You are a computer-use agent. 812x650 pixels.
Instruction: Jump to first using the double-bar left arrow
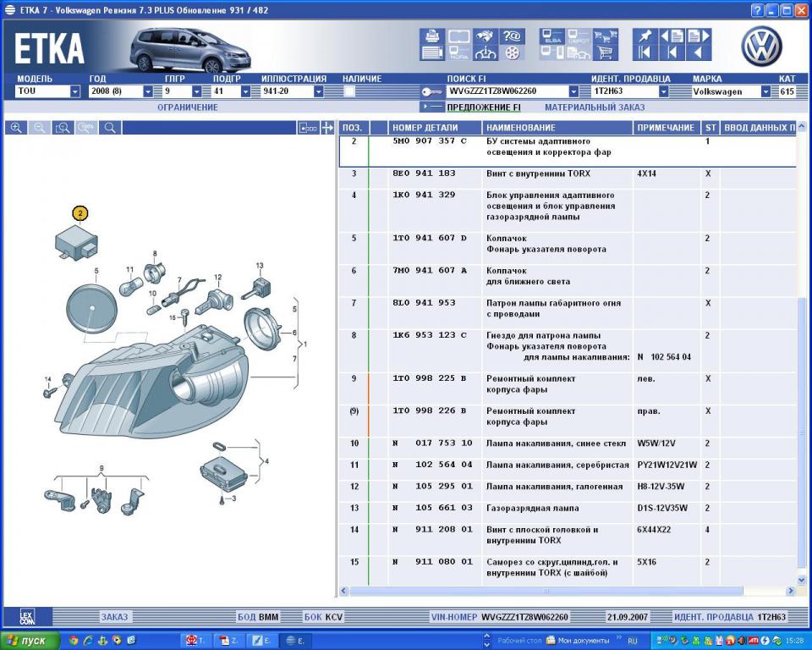[645, 52]
